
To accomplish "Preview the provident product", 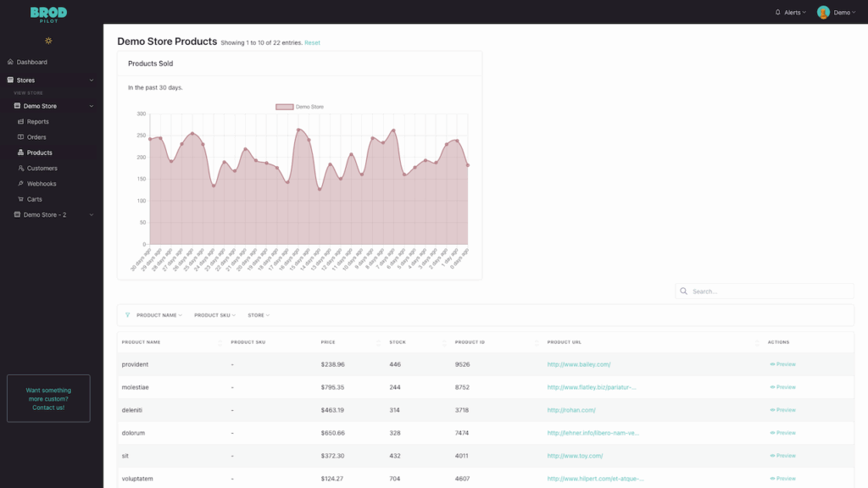I will 782,364.
